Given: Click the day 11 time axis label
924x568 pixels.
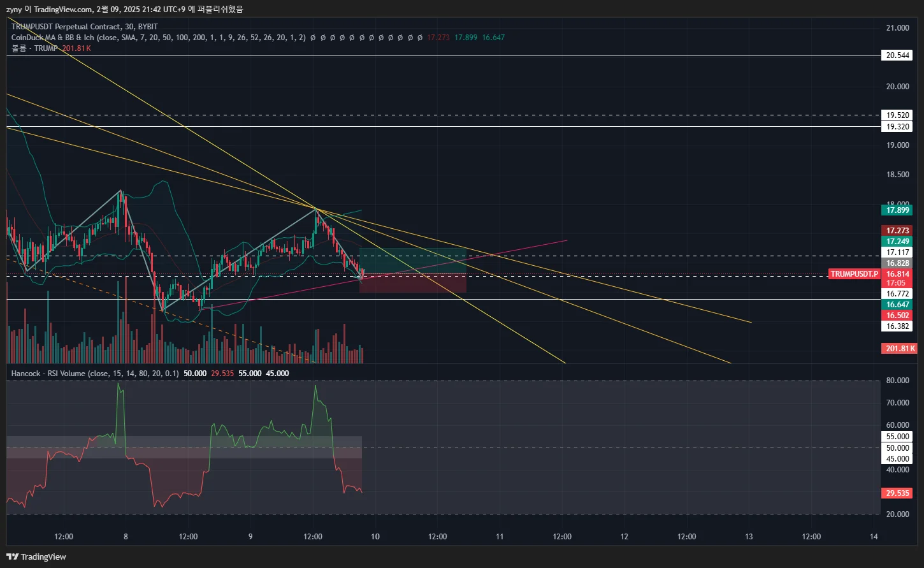Looking at the screenshot, I should click(x=500, y=537).
